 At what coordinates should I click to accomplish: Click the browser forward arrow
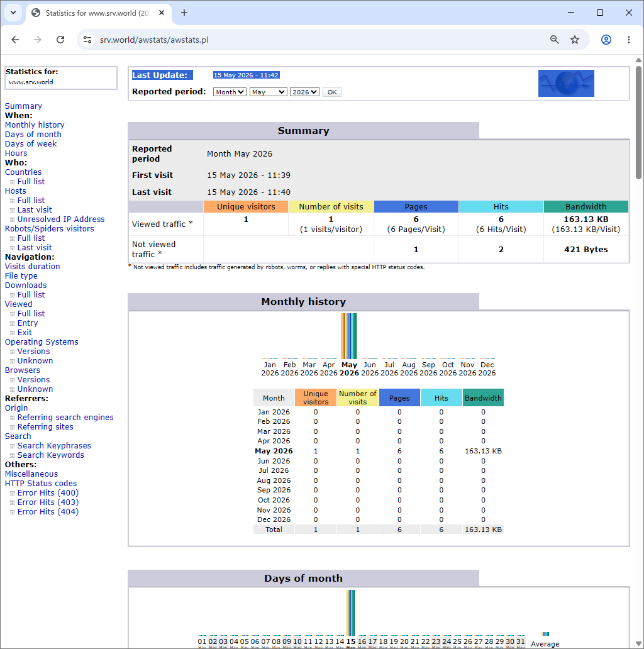coord(38,40)
